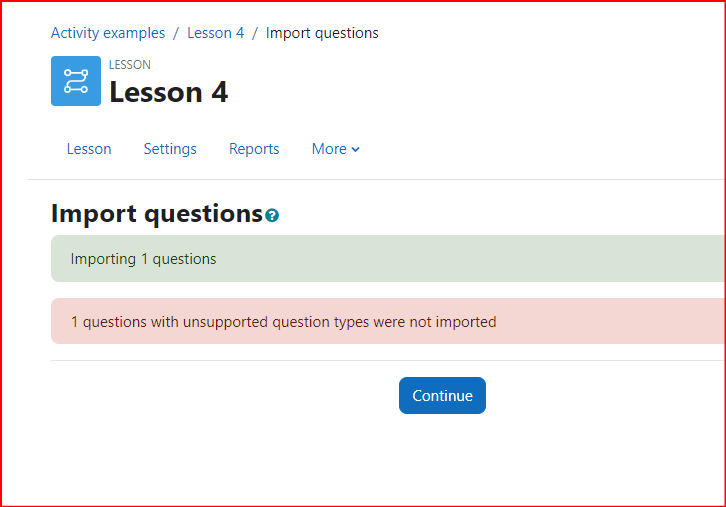Open help icon beside Import questions heading
This screenshot has width=726, height=507.
click(x=272, y=215)
